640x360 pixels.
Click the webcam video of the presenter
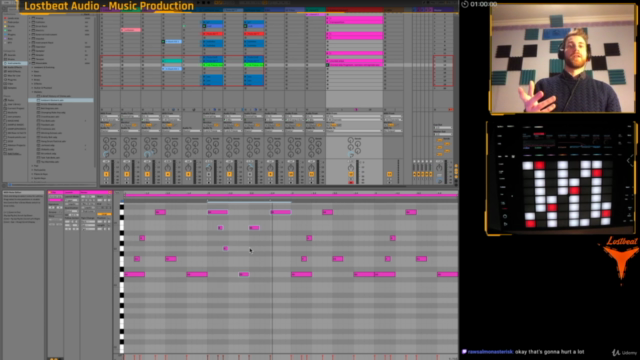click(562, 58)
